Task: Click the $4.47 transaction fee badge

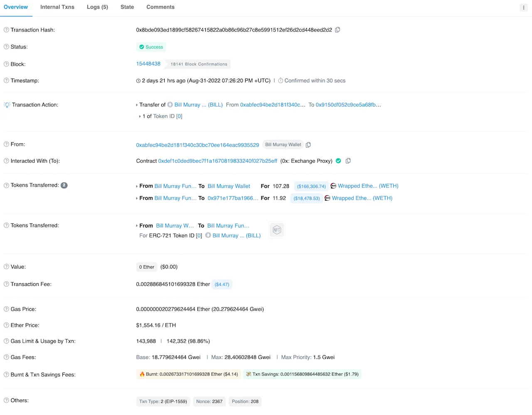Action: point(222,284)
